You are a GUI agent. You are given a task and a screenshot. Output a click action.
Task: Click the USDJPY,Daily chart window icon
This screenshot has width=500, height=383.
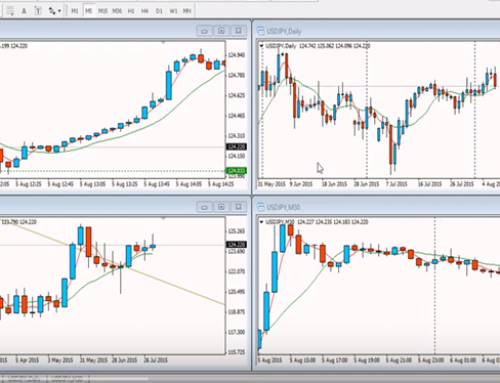pyautogui.click(x=261, y=31)
